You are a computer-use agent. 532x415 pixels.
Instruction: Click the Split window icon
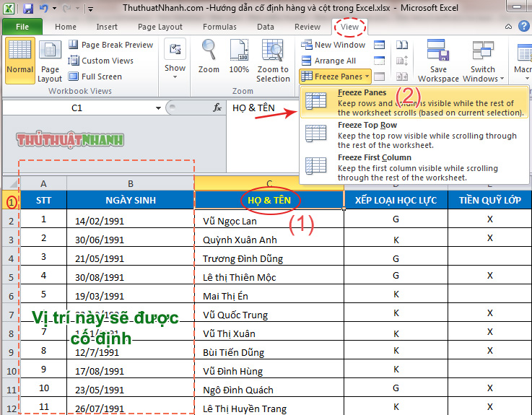click(379, 45)
